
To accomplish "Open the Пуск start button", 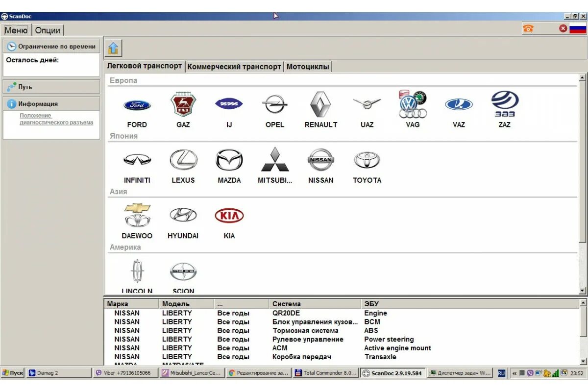I will (x=13, y=373).
